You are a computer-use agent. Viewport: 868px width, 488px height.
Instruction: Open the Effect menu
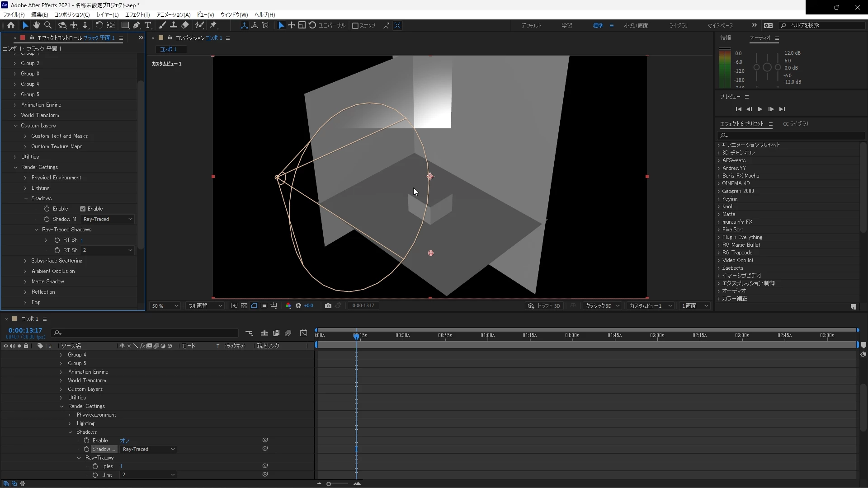coord(137,14)
